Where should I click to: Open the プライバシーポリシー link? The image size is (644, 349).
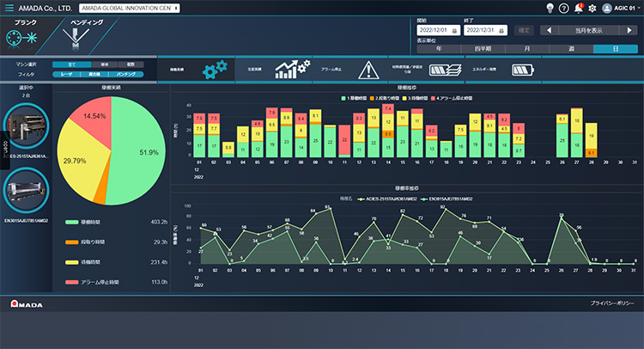pos(613,304)
